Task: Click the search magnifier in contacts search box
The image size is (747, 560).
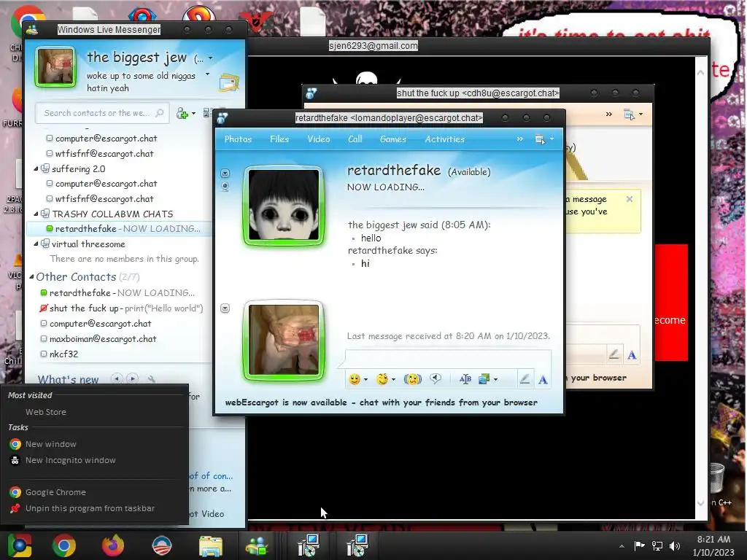Action: coord(160,113)
